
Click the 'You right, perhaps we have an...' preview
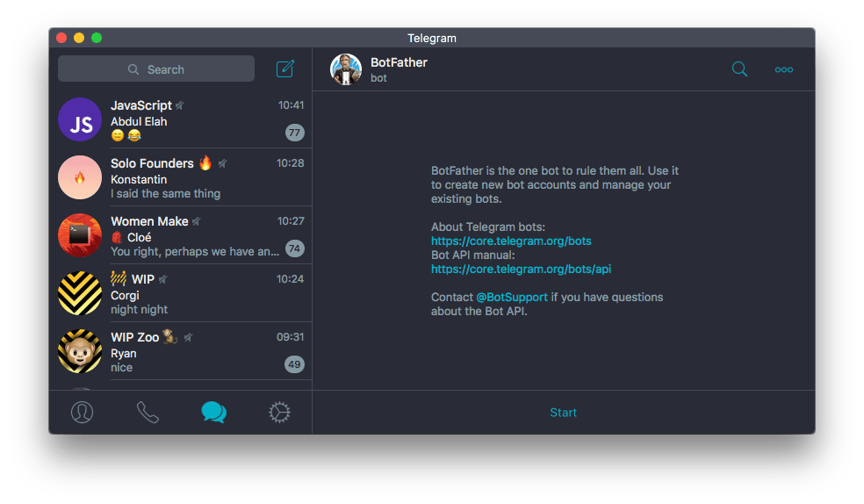coord(195,251)
